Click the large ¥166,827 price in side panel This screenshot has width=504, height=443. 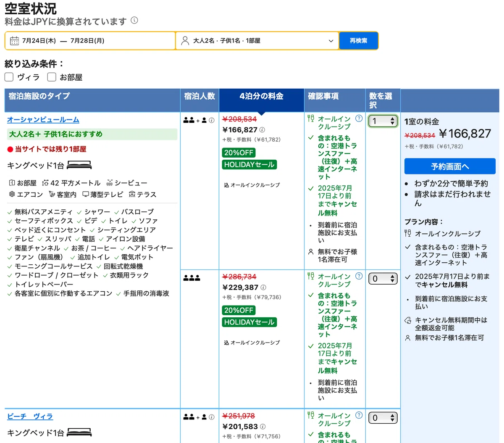click(465, 134)
